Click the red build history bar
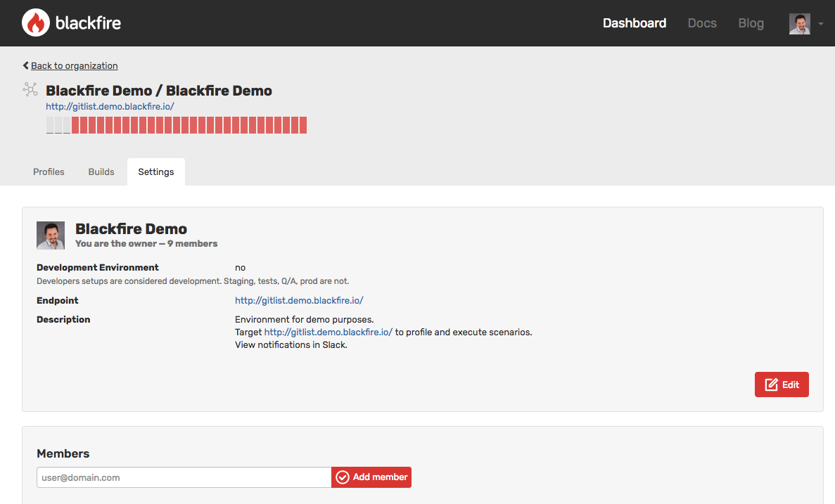The image size is (835, 504). pos(189,125)
